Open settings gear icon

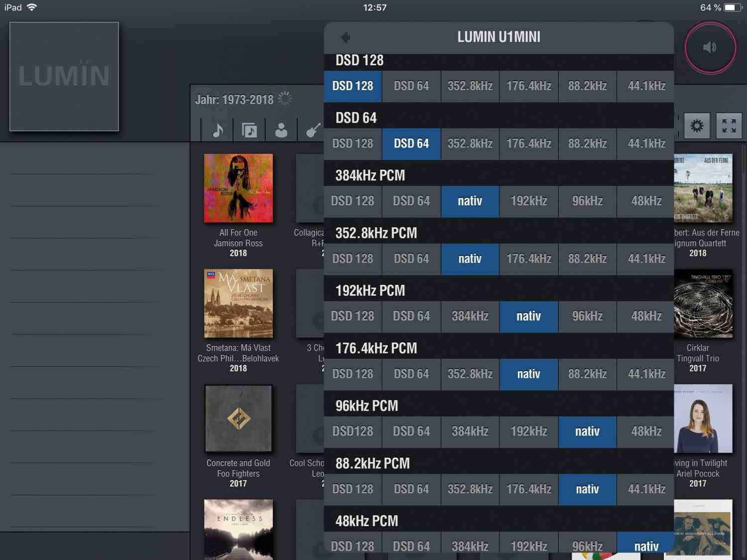coord(697,125)
